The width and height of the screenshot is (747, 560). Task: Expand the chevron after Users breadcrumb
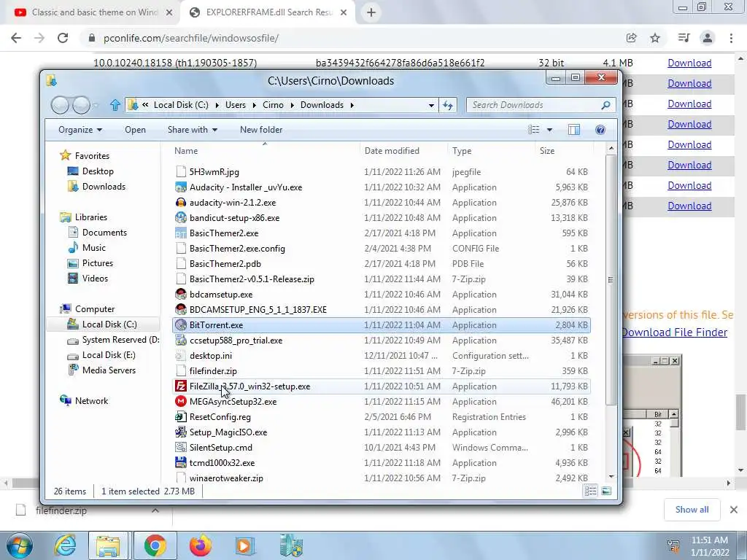(x=255, y=105)
